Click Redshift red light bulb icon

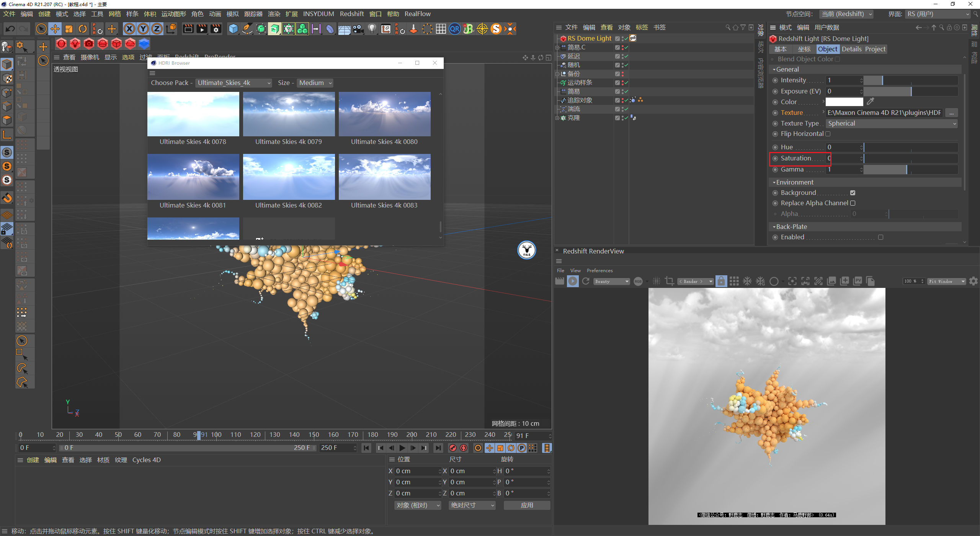[75, 44]
